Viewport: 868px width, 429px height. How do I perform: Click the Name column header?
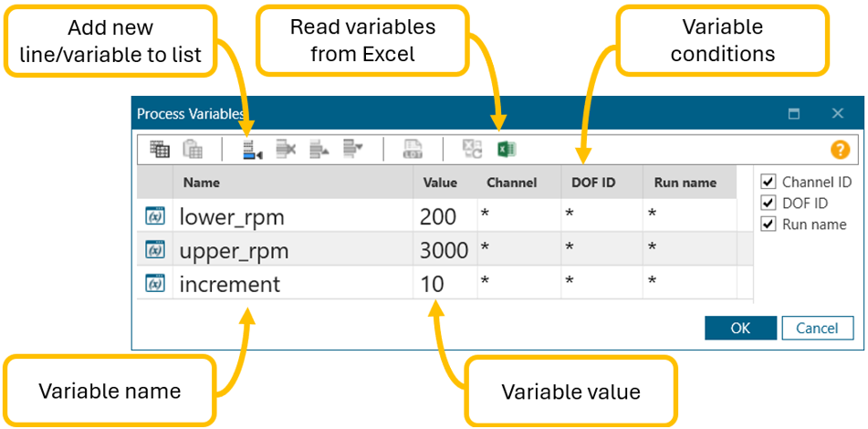click(x=202, y=183)
